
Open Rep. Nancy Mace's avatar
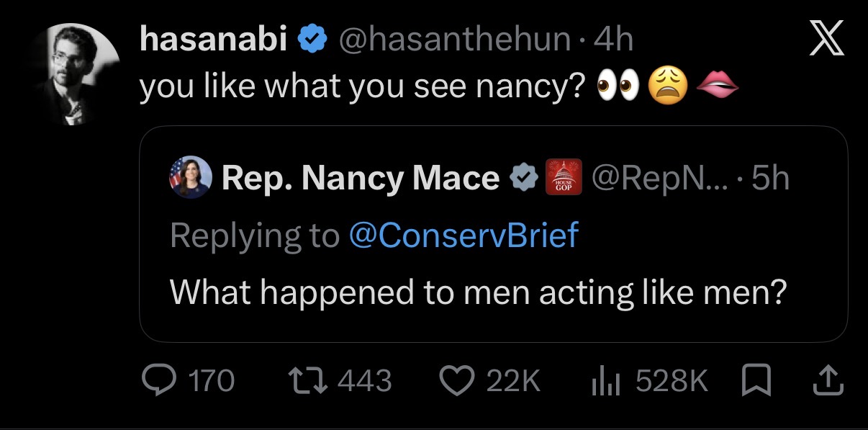[x=190, y=179]
